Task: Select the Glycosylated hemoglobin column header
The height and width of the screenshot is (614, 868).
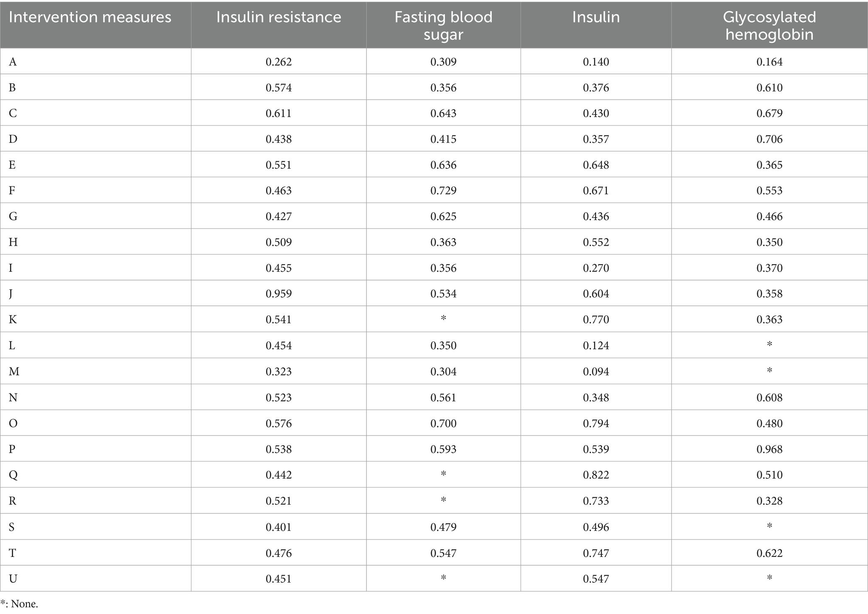Action: pyautogui.click(x=769, y=26)
